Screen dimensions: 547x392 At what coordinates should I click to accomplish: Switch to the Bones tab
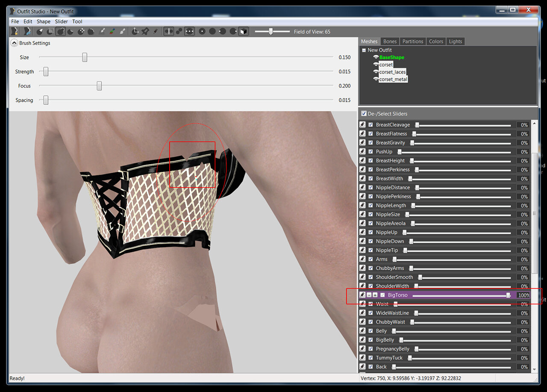390,41
